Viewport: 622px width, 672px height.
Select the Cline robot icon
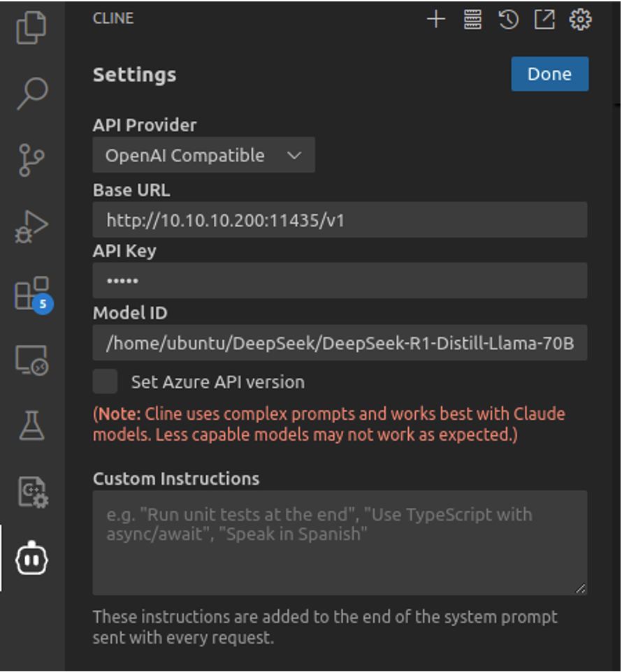(32, 559)
